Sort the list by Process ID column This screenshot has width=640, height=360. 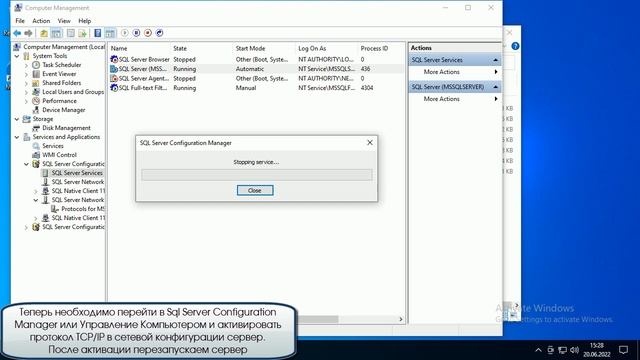pyautogui.click(x=381, y=48)
